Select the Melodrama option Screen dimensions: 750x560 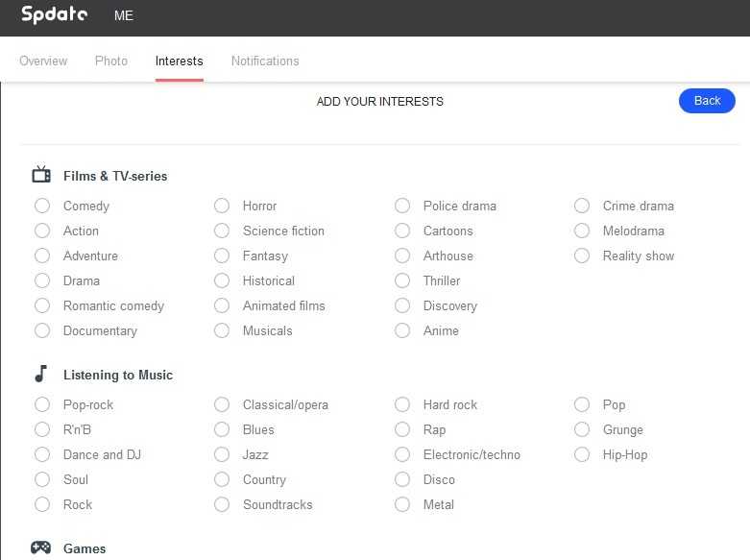pos(582,231)
